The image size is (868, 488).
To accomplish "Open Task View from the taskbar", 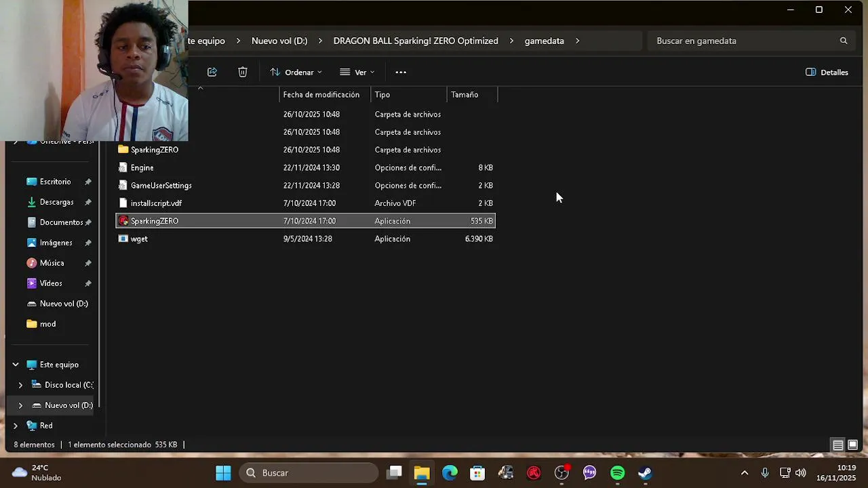I will coord(395,473).
